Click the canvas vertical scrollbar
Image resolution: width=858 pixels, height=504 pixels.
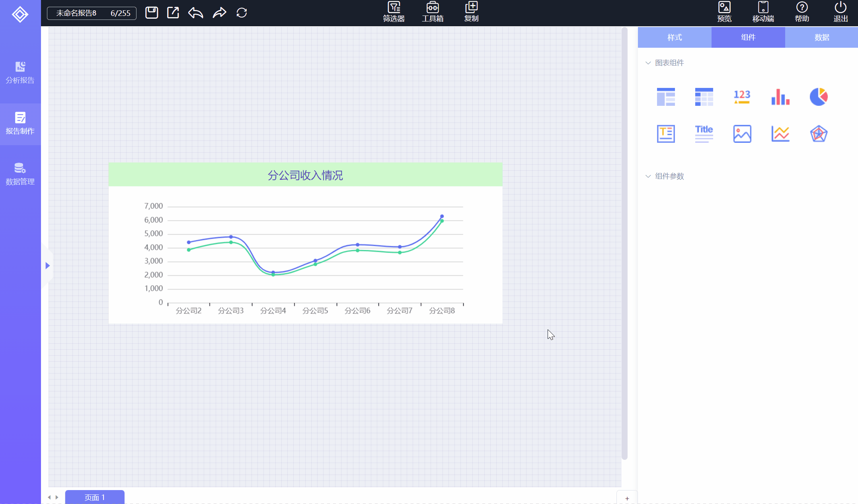[624, 243]
